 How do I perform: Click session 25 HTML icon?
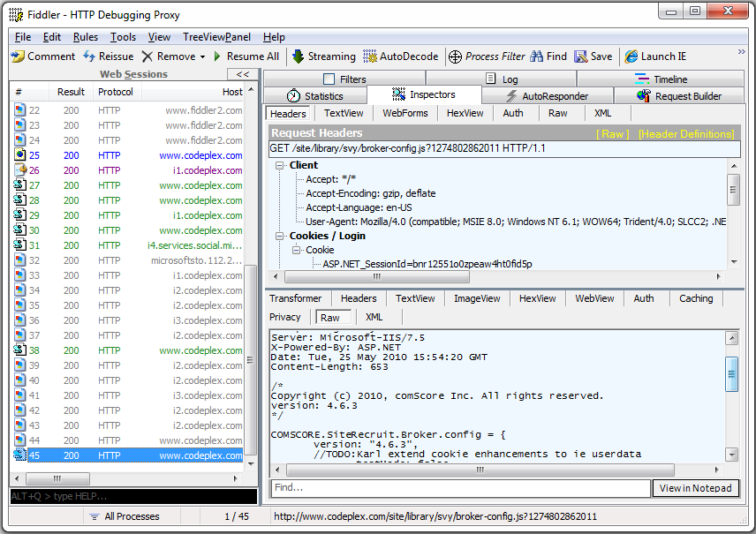pyautogui.click(x=19, y=155)
